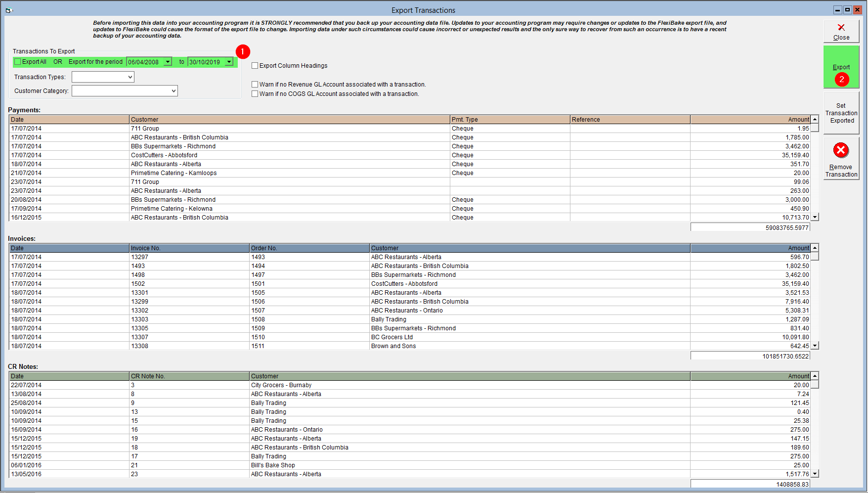
Task: Select invoice ABC Restaurants - Ontario
Action: tap(410, 311)
